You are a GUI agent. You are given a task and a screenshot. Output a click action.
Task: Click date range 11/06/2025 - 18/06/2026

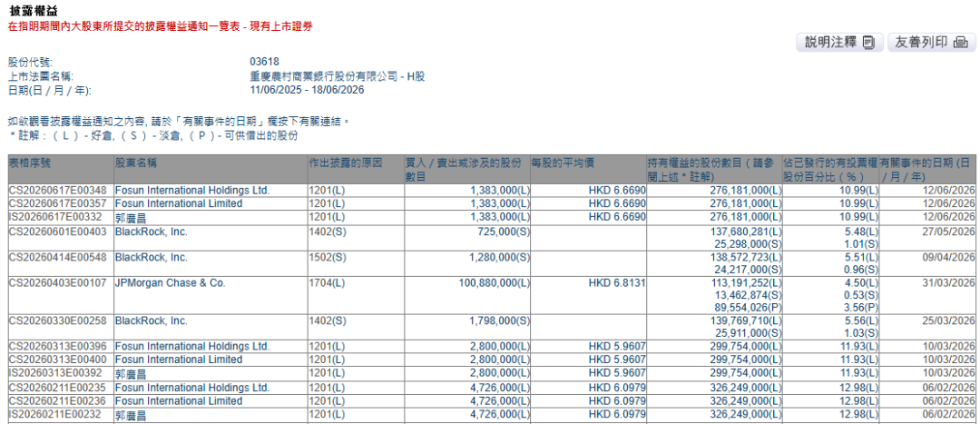pyautogui.click(x=307, y=90)
